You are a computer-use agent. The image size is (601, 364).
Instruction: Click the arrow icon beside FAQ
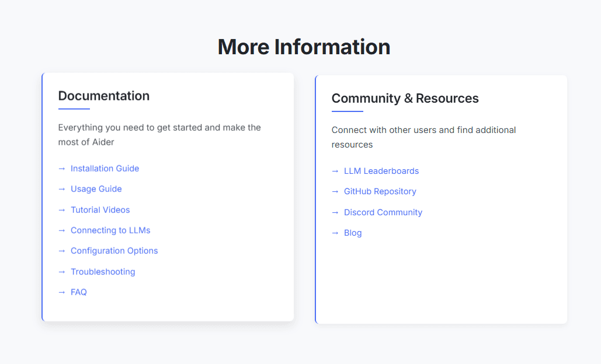click(61, 292)
